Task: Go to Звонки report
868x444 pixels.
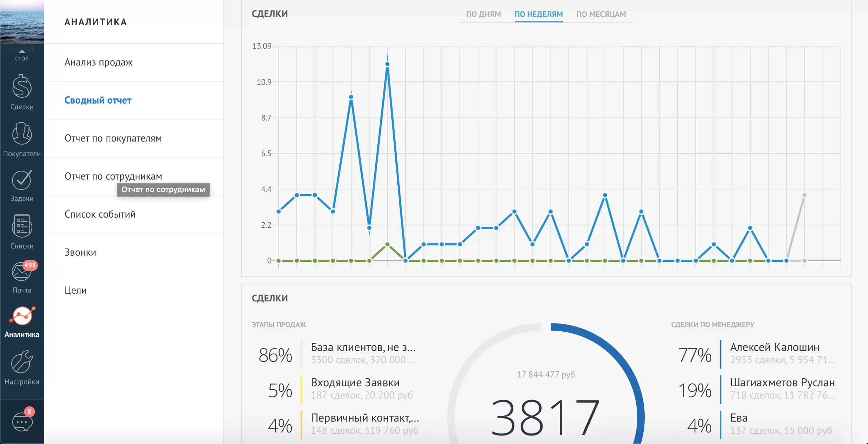Action: (80, 253)
